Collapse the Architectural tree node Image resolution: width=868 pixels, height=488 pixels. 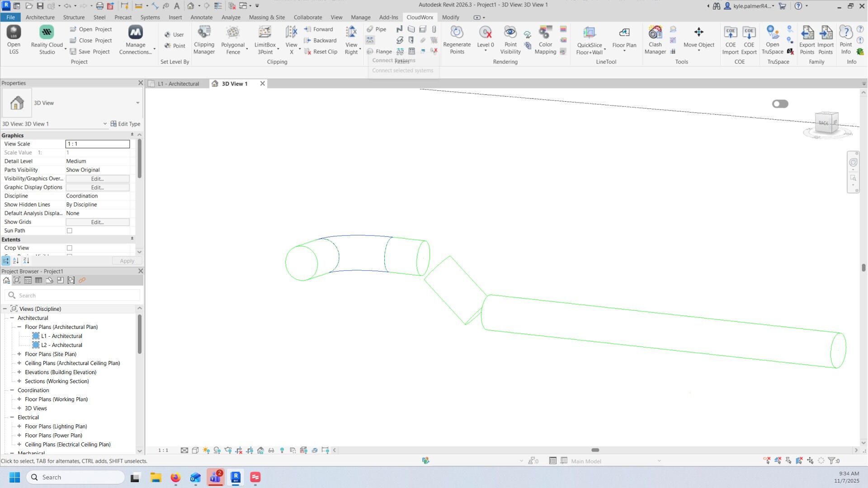(x=12, y=318)
